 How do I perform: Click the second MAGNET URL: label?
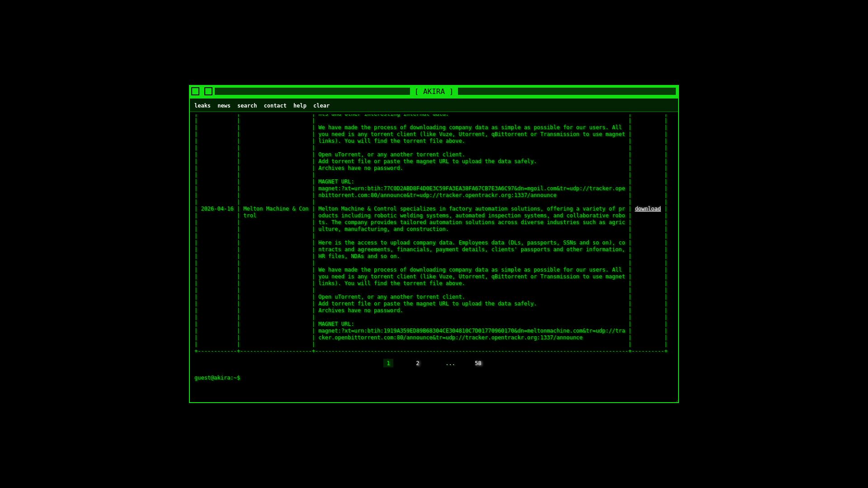pyautogui.click(x=336, y=324)
